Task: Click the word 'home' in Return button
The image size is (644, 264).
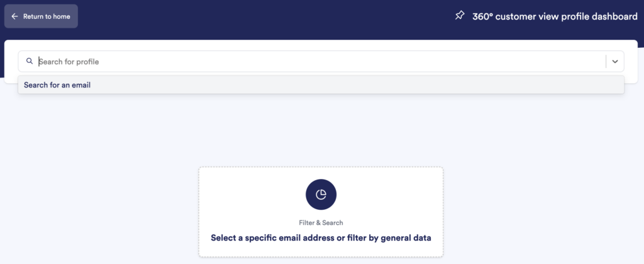Action: pos(61,16)
